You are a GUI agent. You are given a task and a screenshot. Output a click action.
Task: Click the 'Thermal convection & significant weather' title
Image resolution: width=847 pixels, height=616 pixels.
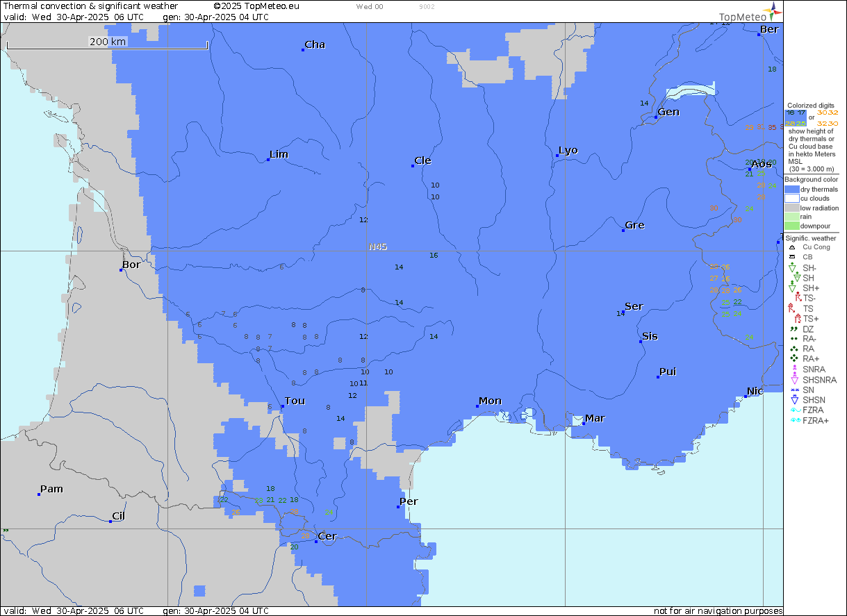point(90,6)
